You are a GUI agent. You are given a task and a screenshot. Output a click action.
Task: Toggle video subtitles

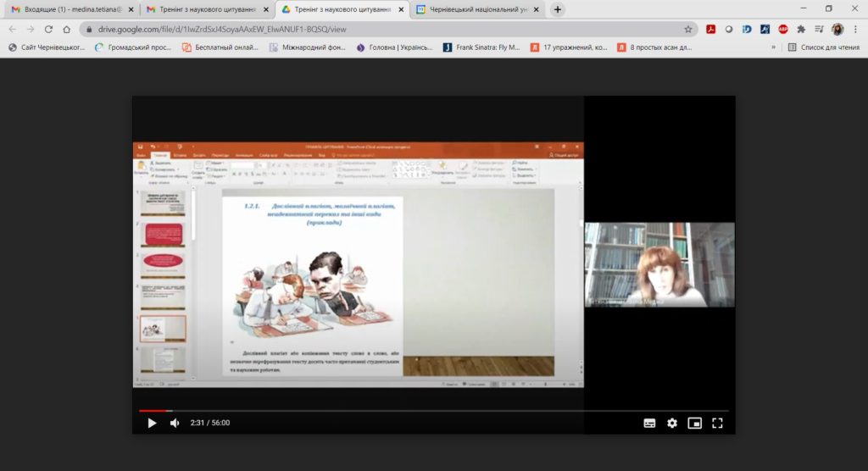coord(649,424)
